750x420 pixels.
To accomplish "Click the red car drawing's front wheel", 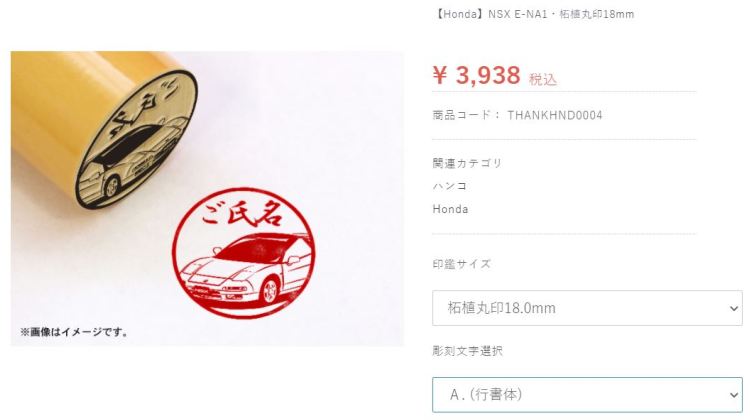I will [270, 291].
